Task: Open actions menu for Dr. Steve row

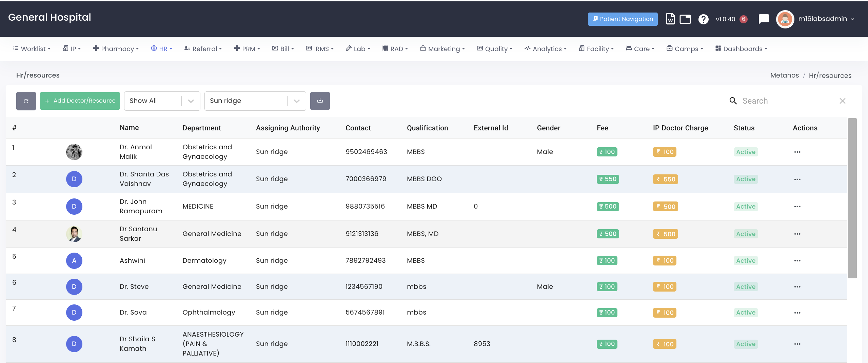Action: pos(797,287)
